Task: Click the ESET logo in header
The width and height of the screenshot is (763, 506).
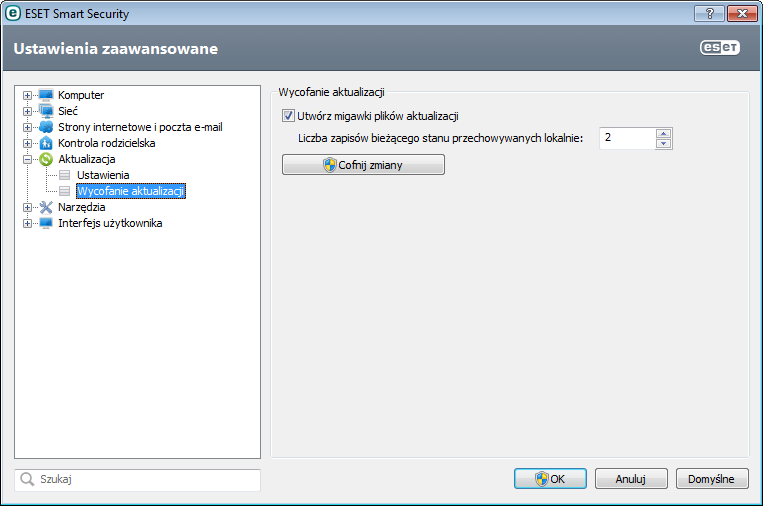Action: coord(720,47)
